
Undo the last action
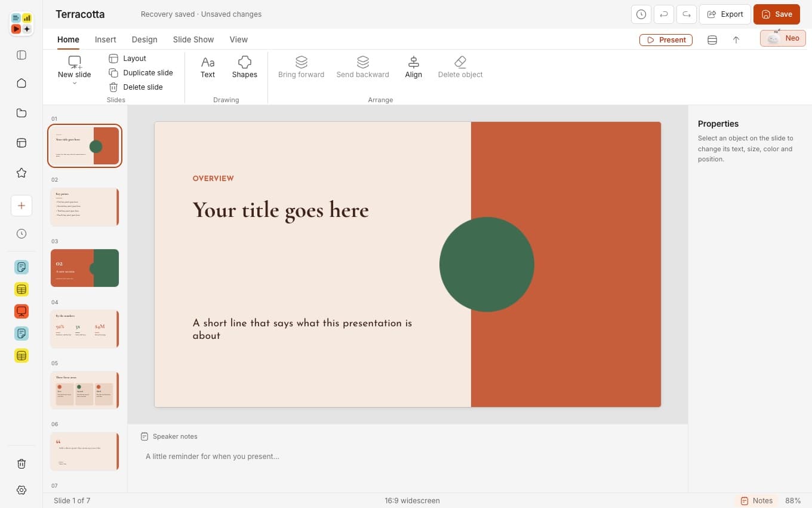(664, 14)
